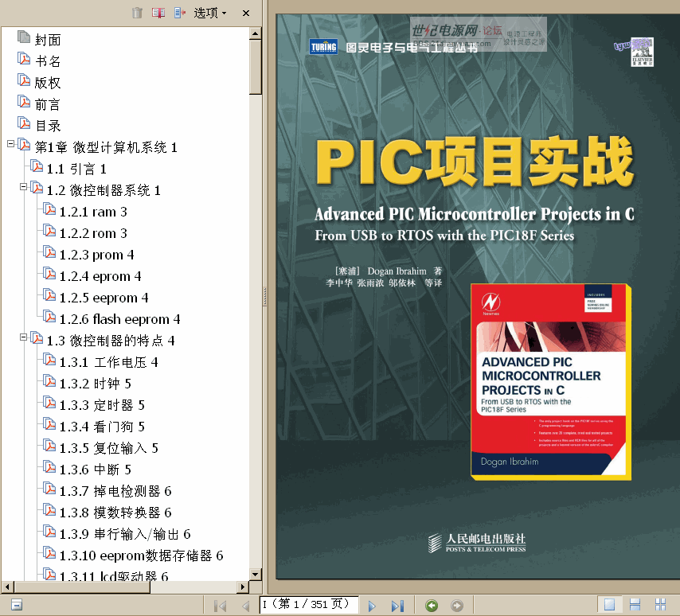
Task: Go to the next page
Action: [372, 606]
